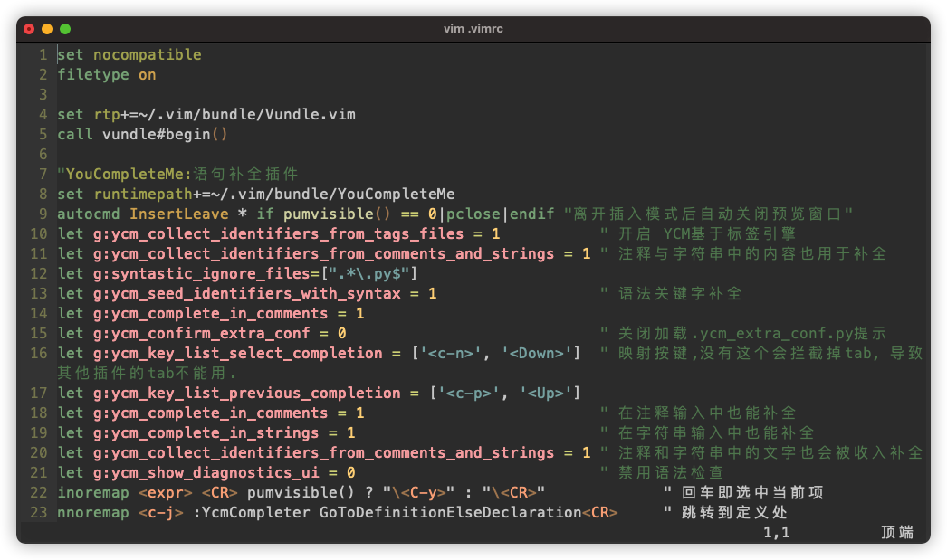Image resolution: width=947 pixels, height=560 pixels.
Task: Click the '<c-p>' string on line 17
Action: click(x=469, y=393)
